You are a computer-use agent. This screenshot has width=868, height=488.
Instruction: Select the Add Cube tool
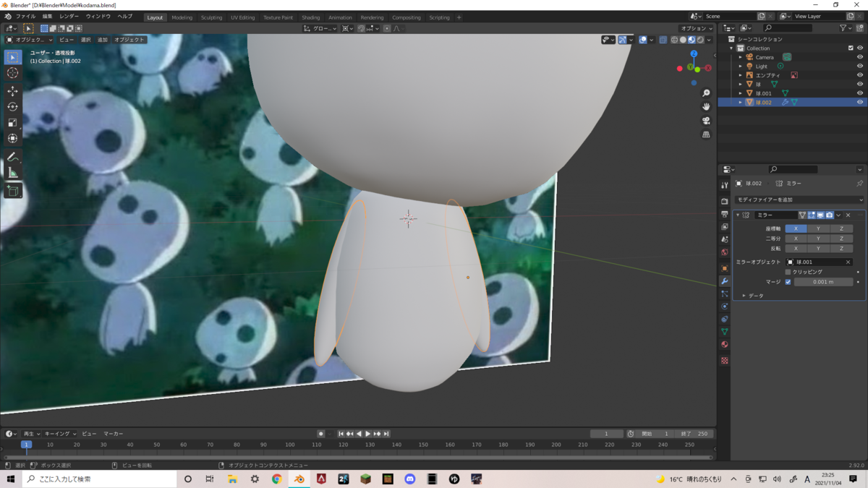pyautogui.click(x=13, y=191)
